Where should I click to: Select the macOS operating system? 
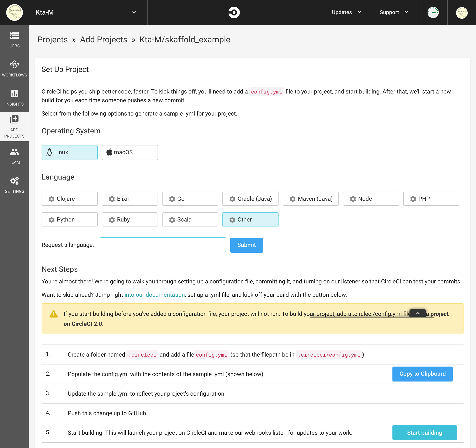click(129, 153)
